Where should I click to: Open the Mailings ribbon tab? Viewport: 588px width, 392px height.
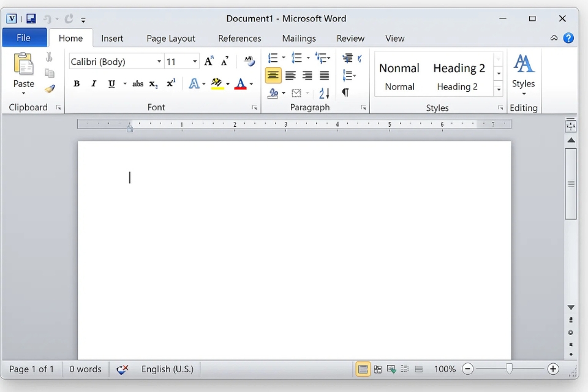(x=299, y=38)
